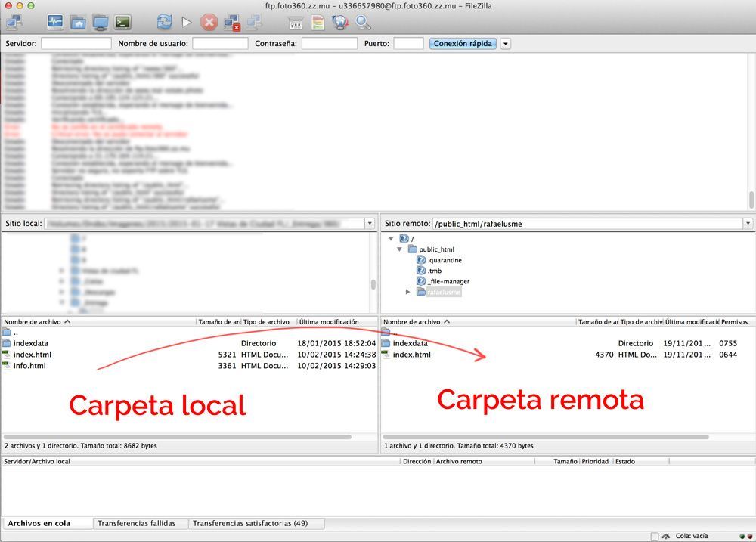Screen dimensions: 756x542
Task: Open the Site Manager icon
Action: pos(14,22)
